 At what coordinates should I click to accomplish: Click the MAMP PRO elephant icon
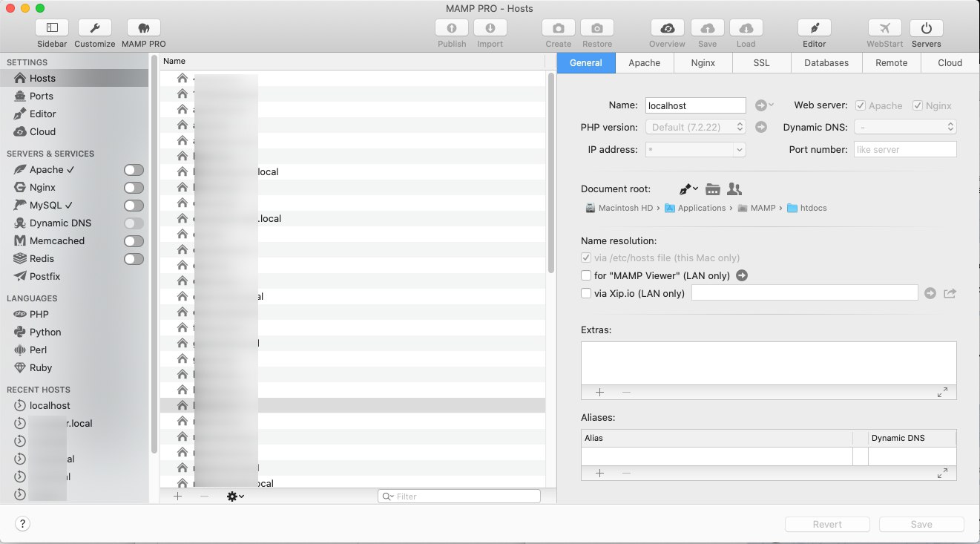pyautogui.click(x=144, y=27)
